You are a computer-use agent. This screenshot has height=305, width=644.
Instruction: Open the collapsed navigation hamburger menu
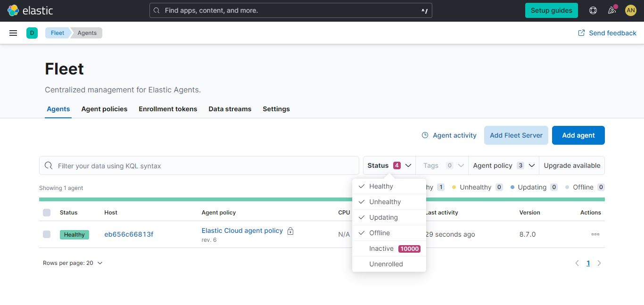[13, 33]
